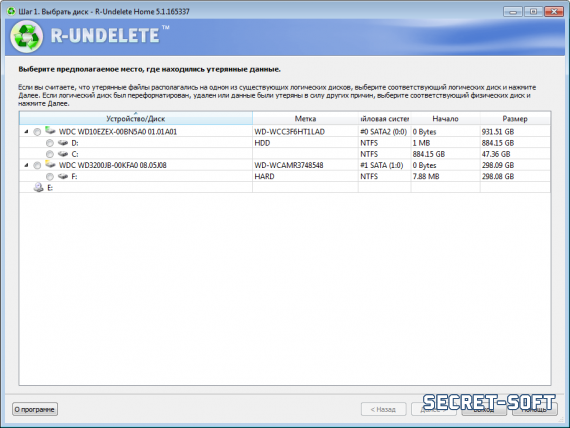Sort by the Начало column header

[x=445, y=119]
